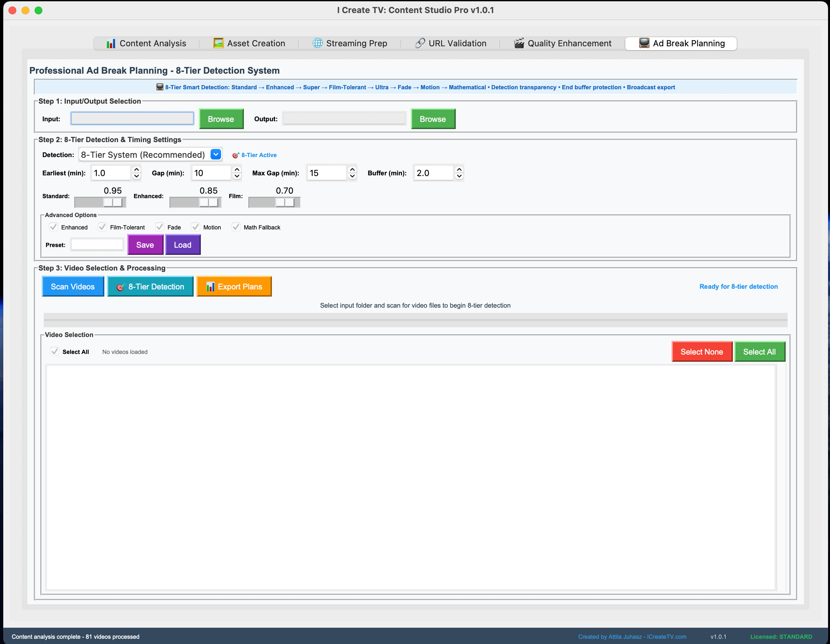Uncheck the Select All checkbox
This screenshot has width=830, height=644.
55,351
